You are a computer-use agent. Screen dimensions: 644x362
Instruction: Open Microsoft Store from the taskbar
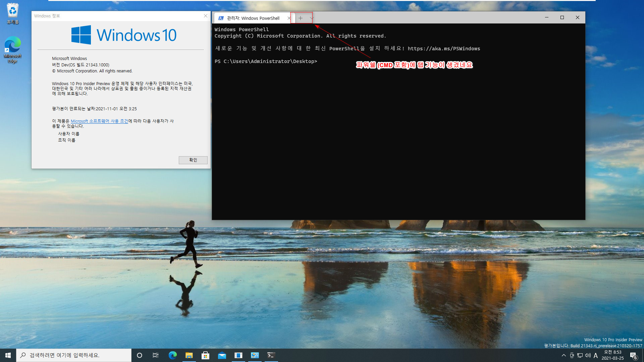[x=205, y=355]
